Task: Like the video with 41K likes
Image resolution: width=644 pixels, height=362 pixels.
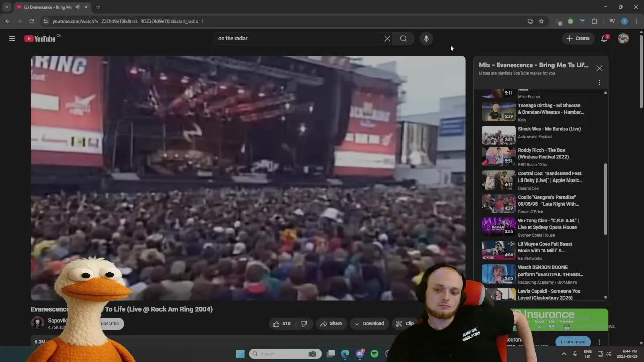Action: 282,324
